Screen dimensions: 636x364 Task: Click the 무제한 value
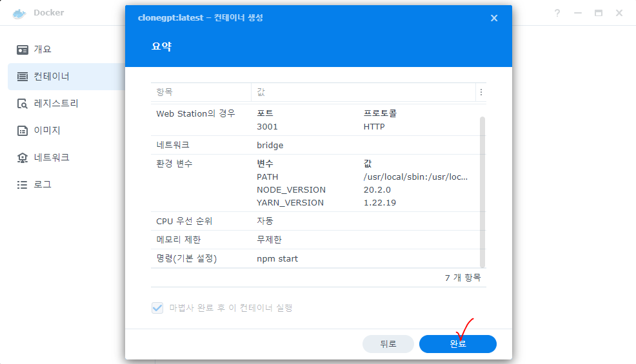(269, 240)
